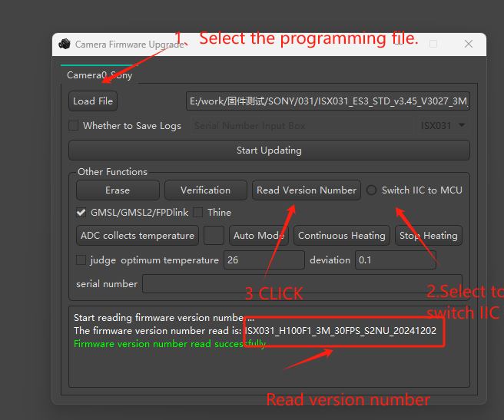Click Start Updating button

(269, 150)
